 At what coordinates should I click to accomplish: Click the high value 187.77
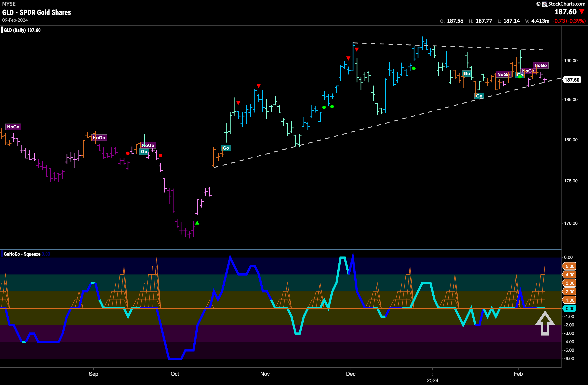484,21
